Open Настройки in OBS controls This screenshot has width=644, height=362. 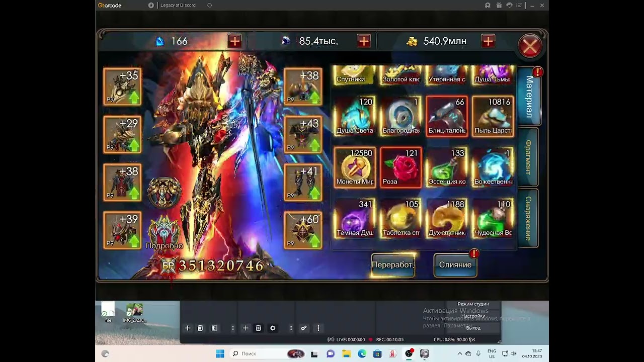473,316
